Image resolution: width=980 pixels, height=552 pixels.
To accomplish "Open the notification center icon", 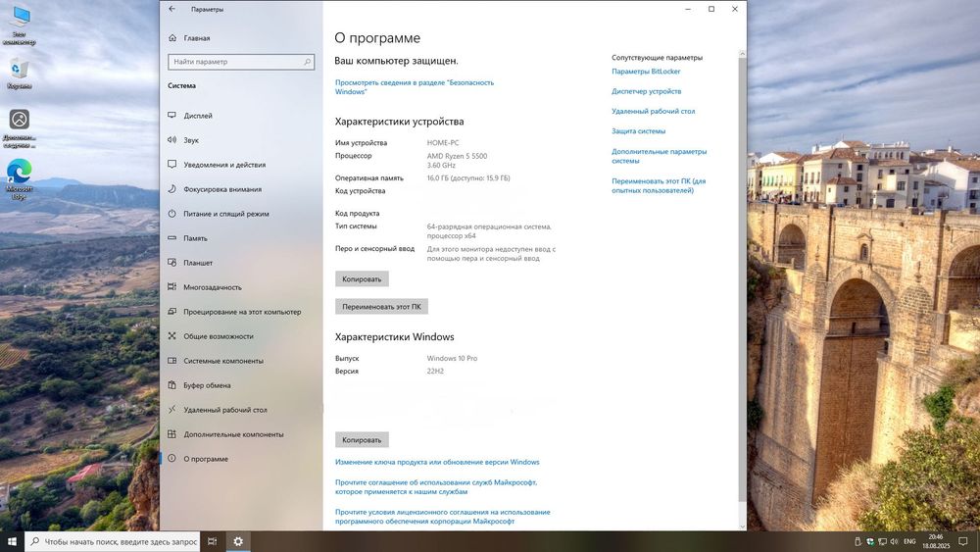I will (963, 541).
